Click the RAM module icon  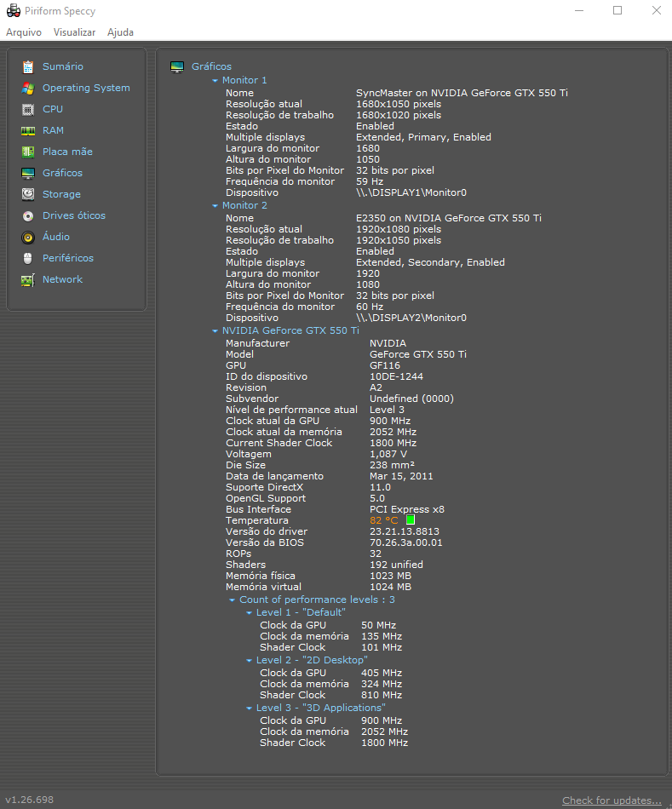click(28, 130)
